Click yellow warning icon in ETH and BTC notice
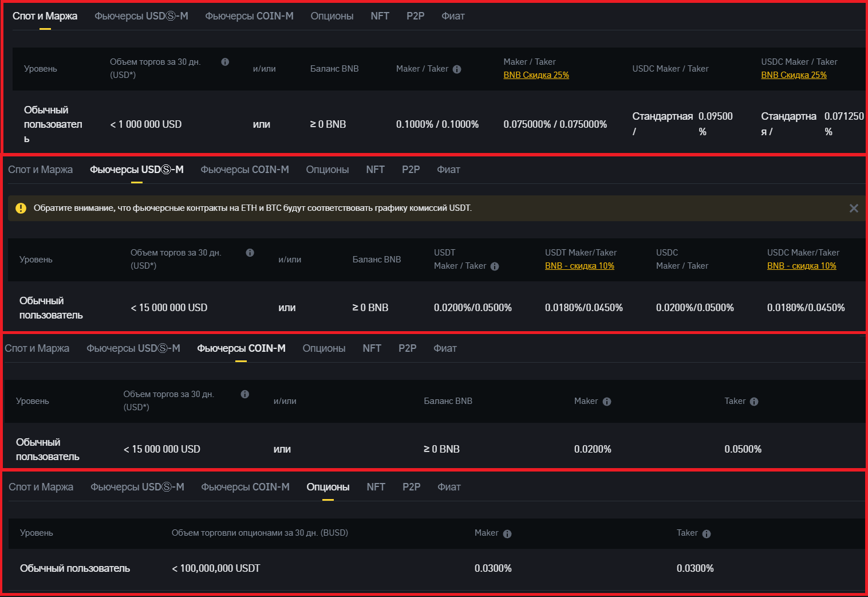The height and width of the screenshot is (597, 868). click(x=21, y=208)
